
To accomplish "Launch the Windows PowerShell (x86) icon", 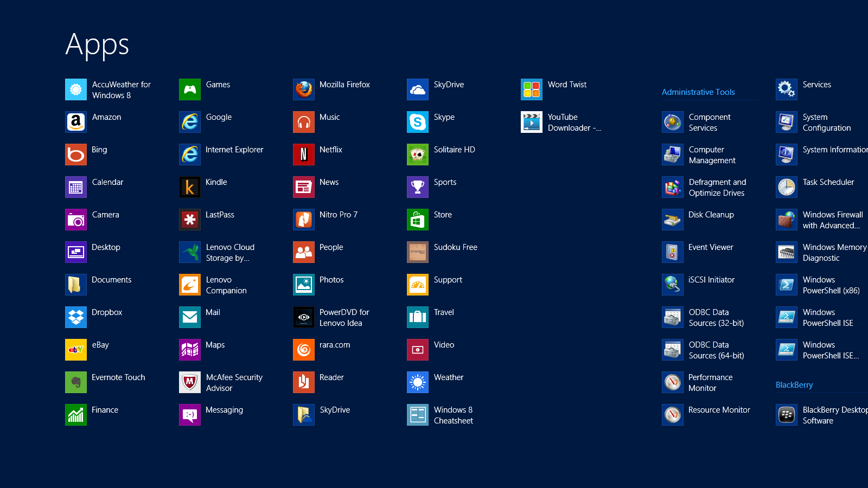I will click(x=787, y=285).
